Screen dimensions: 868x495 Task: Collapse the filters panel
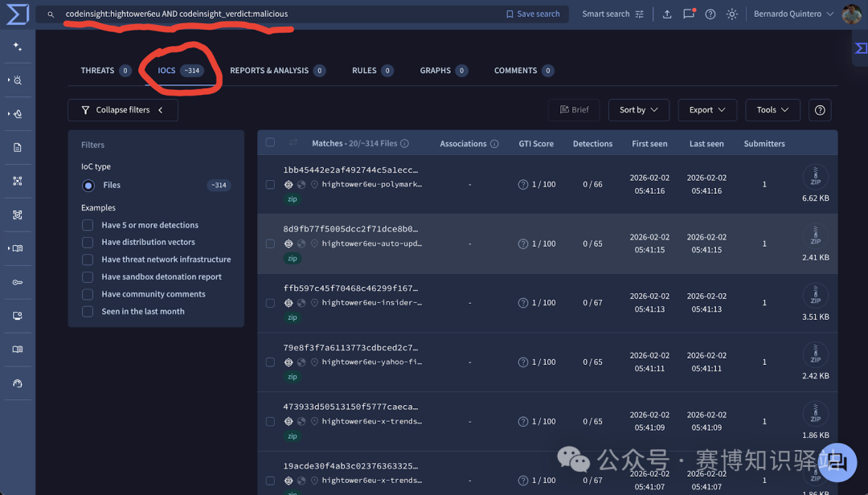point(123,110)
